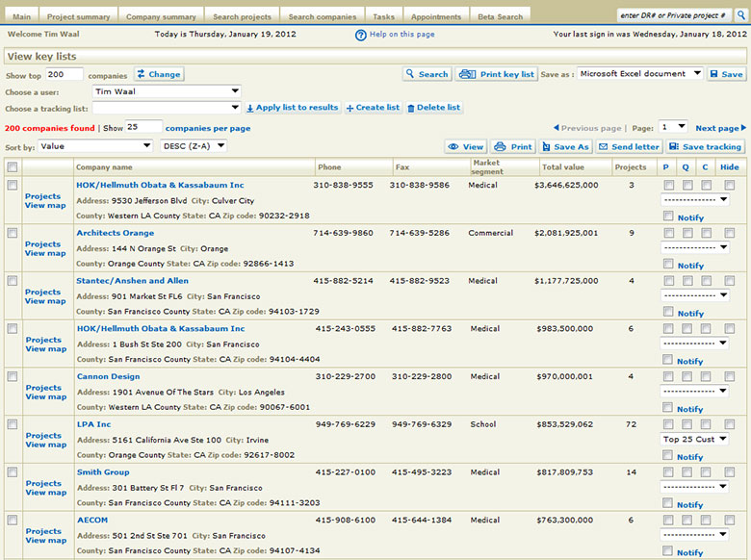Click the Show top companies number field

[x=65, y=74]
